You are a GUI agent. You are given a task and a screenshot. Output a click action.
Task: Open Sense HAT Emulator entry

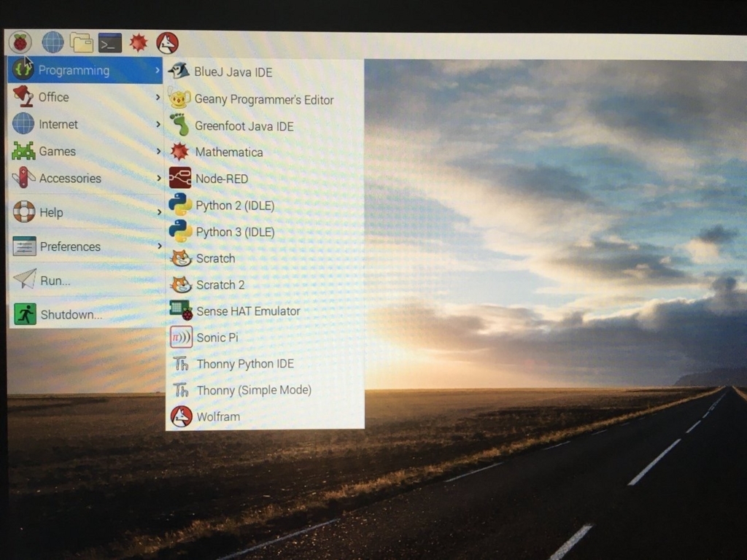[x=265, y=311]
